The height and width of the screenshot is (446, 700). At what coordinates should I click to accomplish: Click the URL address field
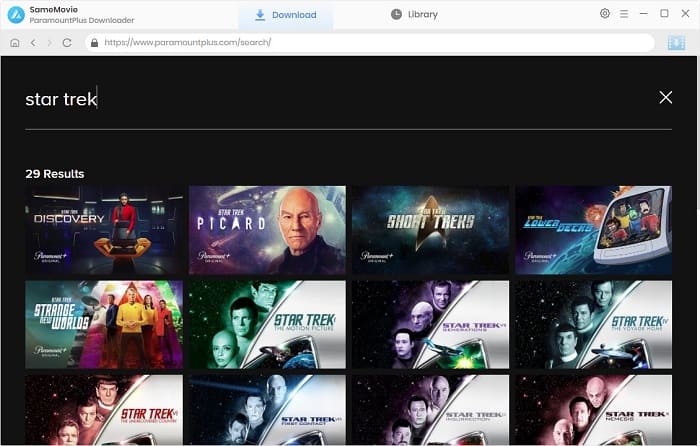tap(370, 42)
